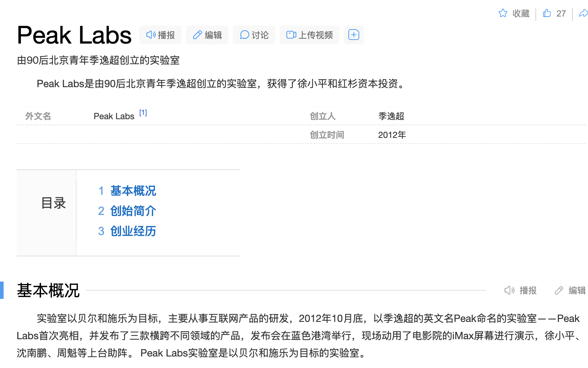Viewport: 588px width, 368px height.
Task: Click the plus icon button
Action: coord(353,35)
